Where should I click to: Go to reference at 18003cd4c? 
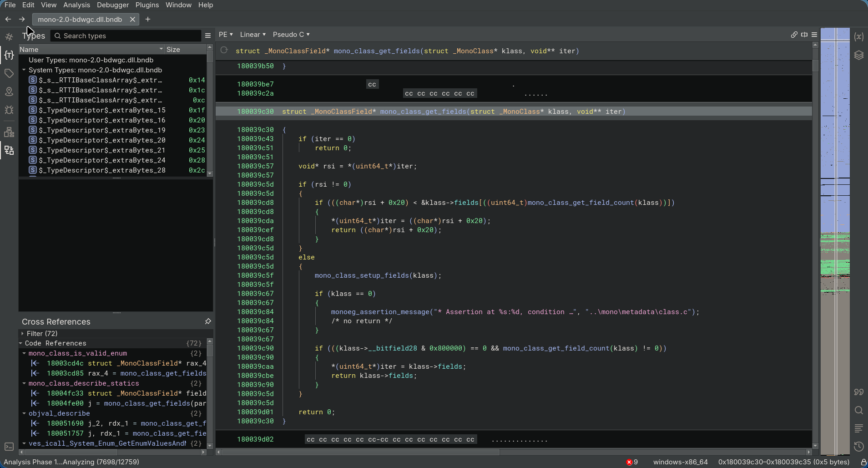tap(113, 363)
